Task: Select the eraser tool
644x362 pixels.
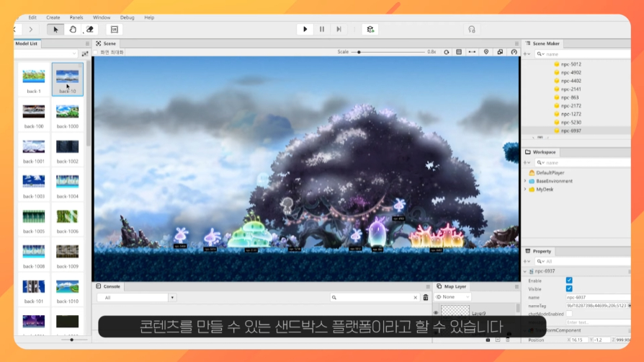Action: pos(89,30)
